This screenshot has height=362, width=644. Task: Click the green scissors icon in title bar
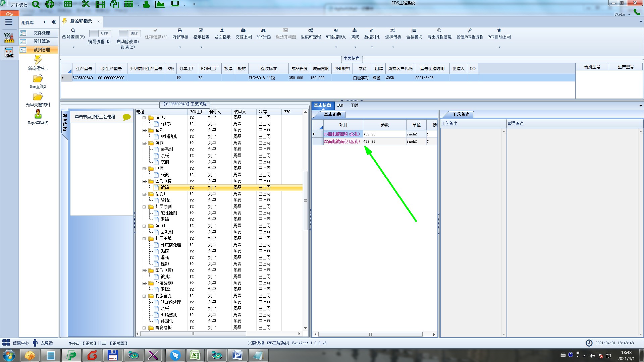point(86,4)
